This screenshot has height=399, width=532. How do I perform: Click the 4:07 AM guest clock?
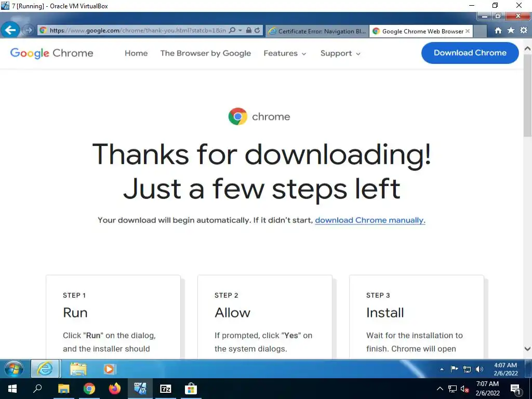(505, 369)
